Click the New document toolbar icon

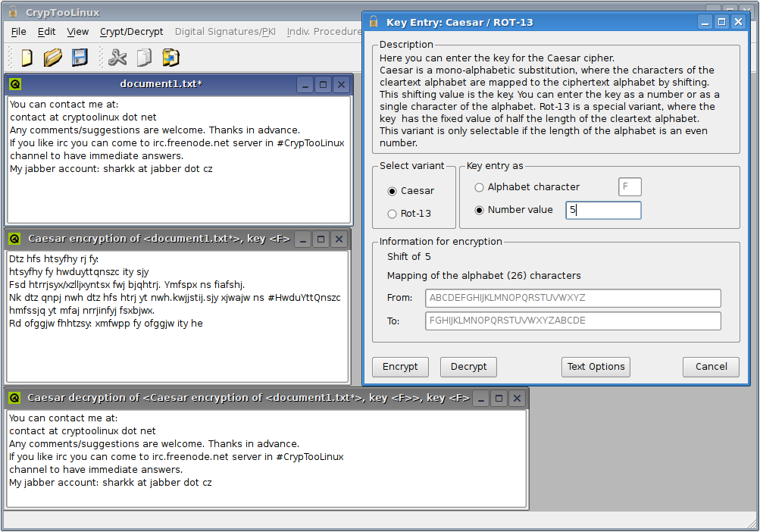pos(27,58)
